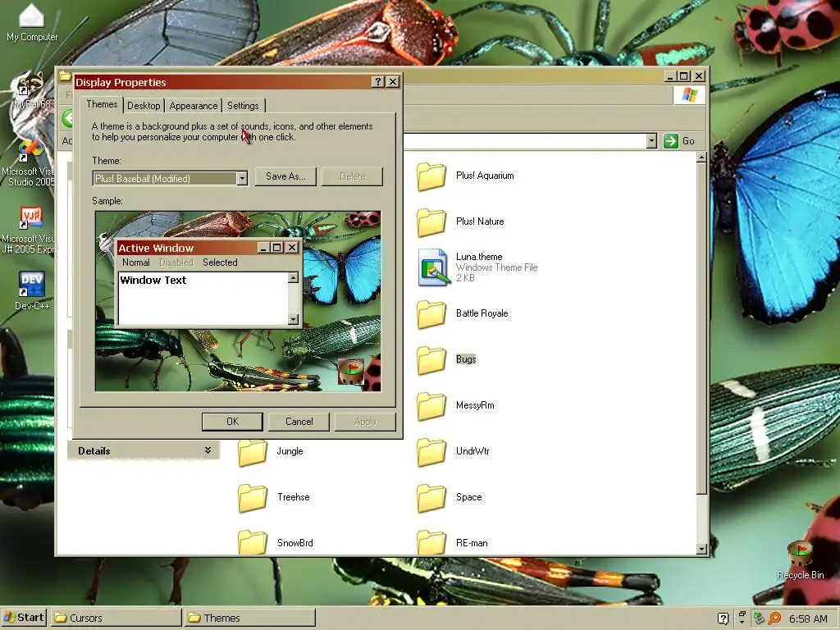Click the Save As... button
The height and width of the screenshot is (630, 840).
coord(285,176)
